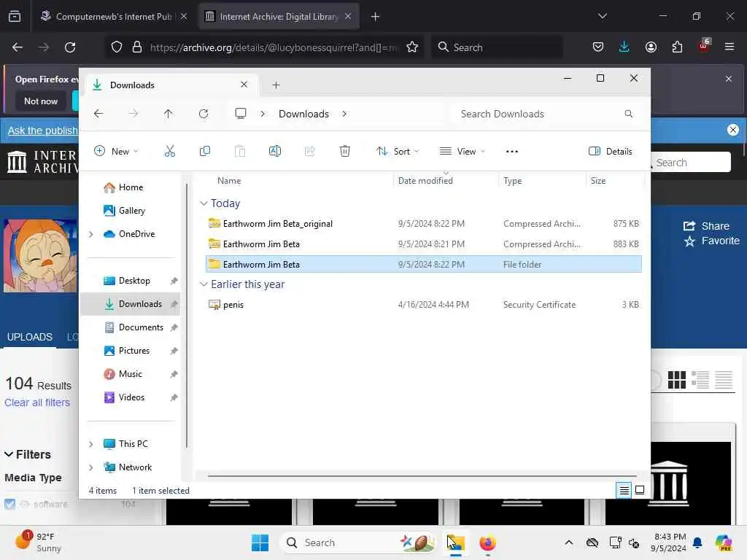The height and width of the screenshot is (560, 747).
Task: Click the See more ellipsis in Explorer toolbar
Action: click(x=511, y=152)
